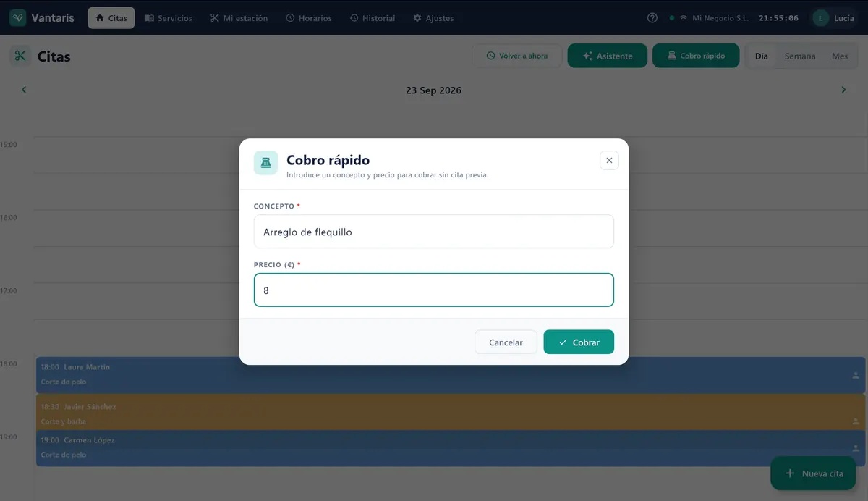This screenshot has height=501, width=868.
Task: Click the scissors icon beside Citas heading
Action: 20,56
